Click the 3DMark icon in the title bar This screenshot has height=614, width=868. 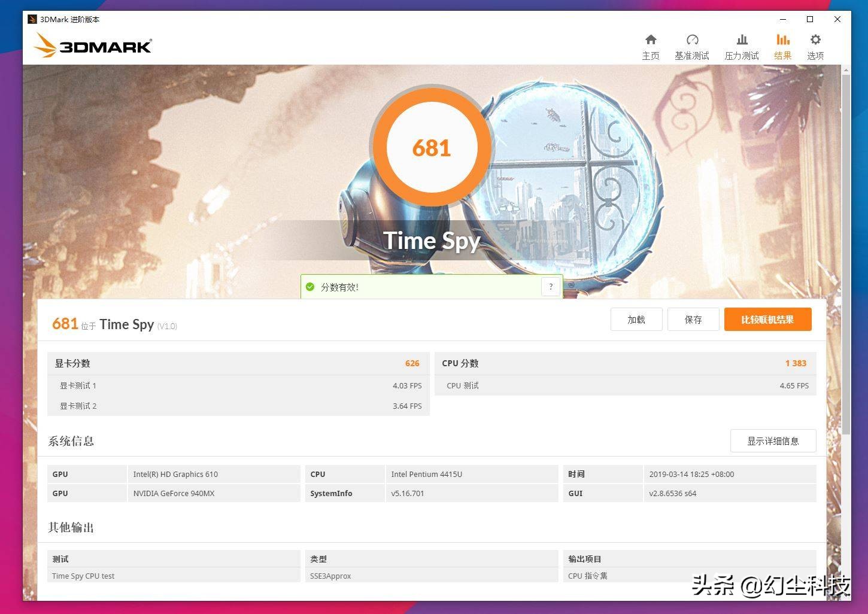32,19
